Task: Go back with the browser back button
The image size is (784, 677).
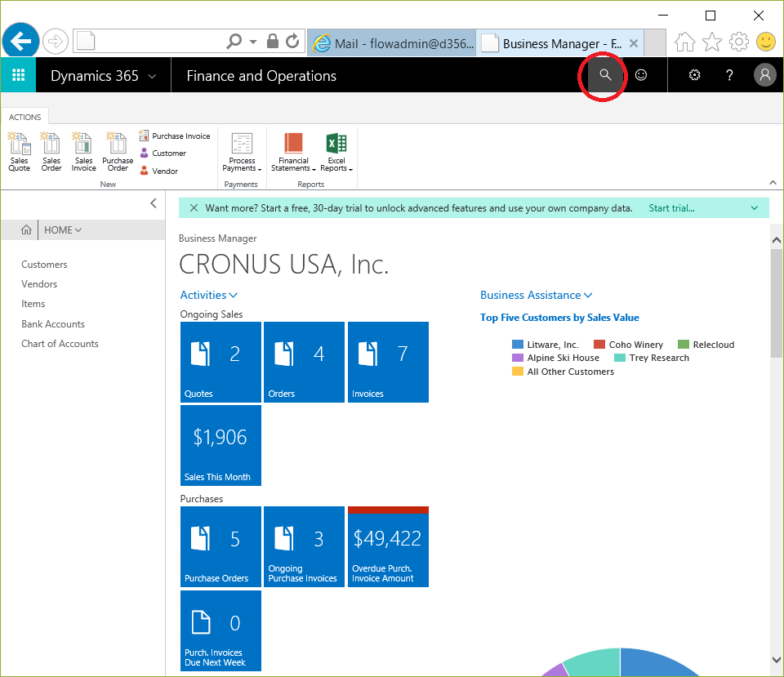Action: click(20, 41)
